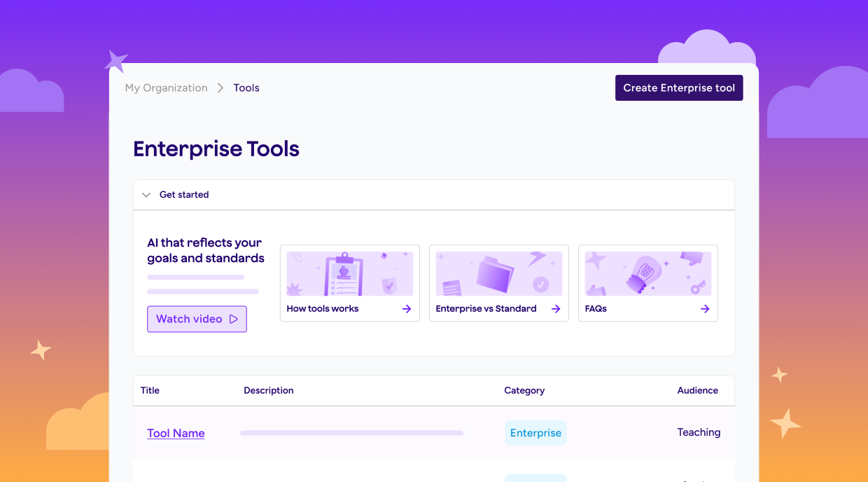Collapse the Get started section chevron
This screenshot has height=482, width=868.
pyautogui.click(x=146, y=195)
